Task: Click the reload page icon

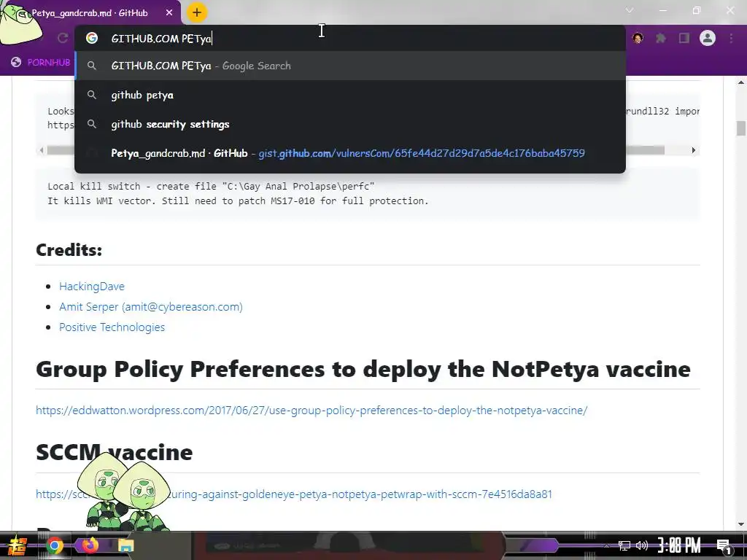Action: [63, 38]
